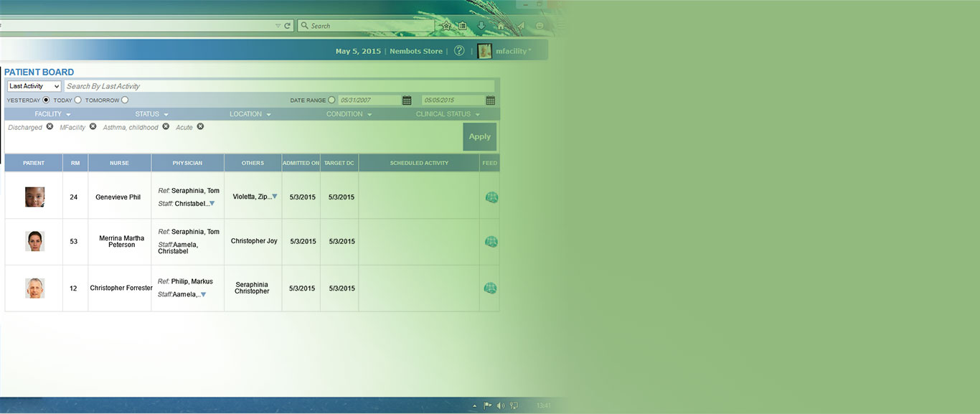Click the Apply button

point(479,136)
